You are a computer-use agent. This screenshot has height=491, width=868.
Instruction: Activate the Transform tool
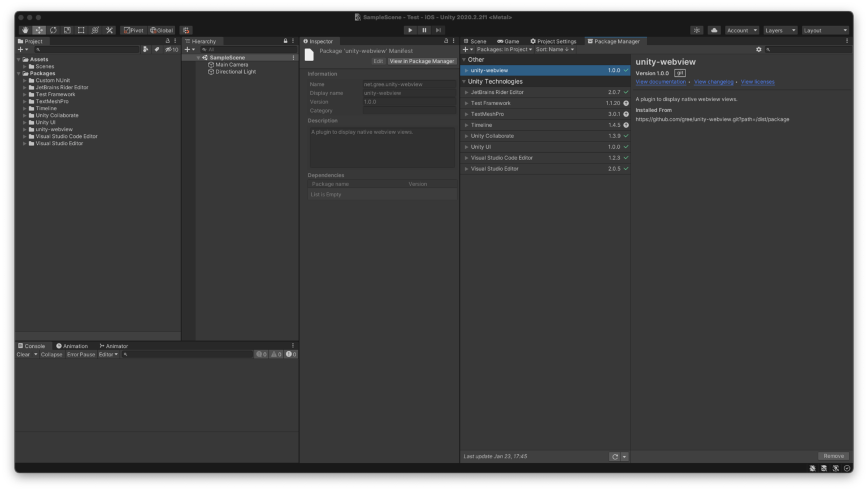pyautogui.click(x=95, y=30)
